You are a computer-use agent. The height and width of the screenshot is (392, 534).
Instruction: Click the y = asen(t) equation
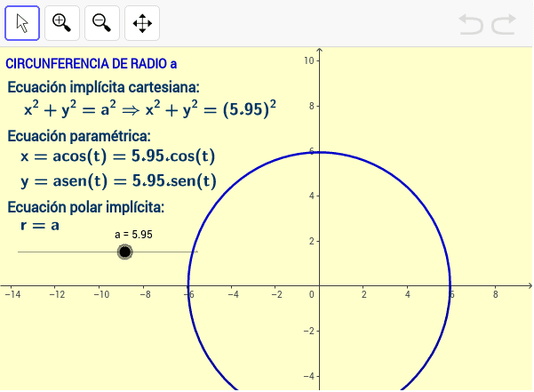(118, 180)
